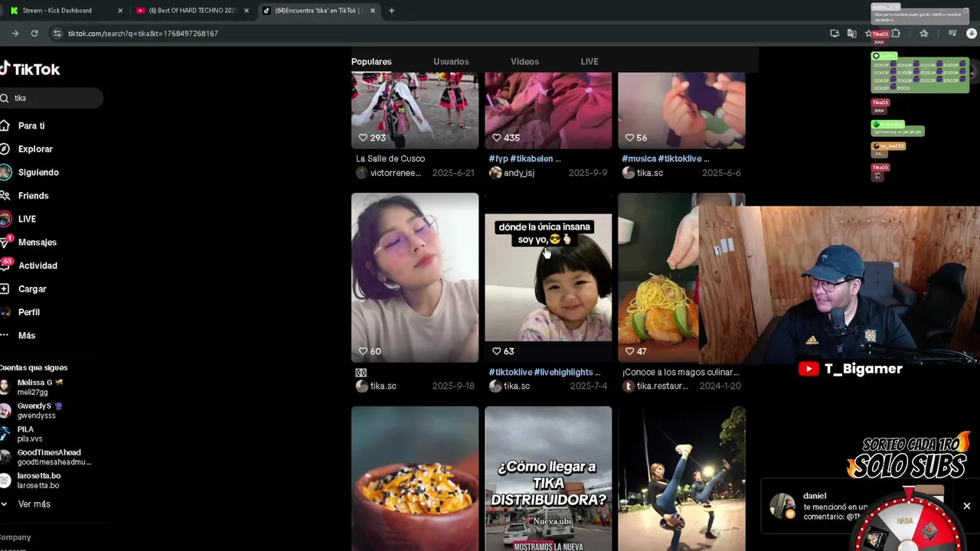Click the translate page icon in address bar
Screen dimensions: 980x551
[x=851, y=34]
